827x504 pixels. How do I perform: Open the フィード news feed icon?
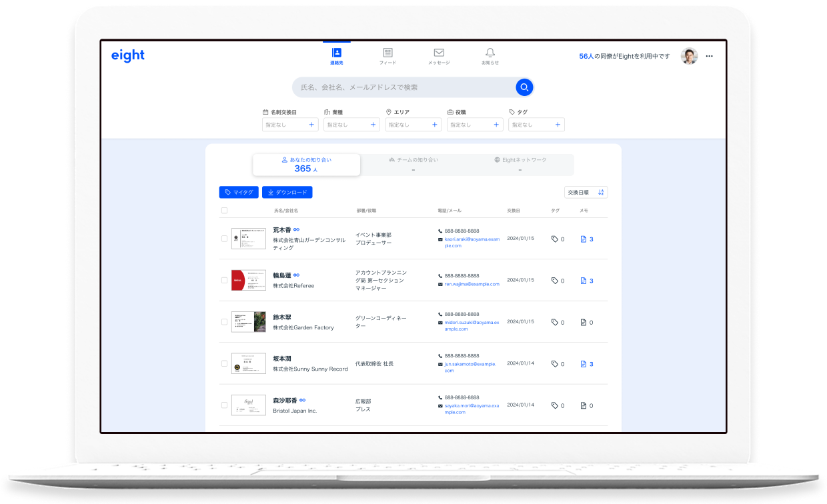click(x=387, y=53)
